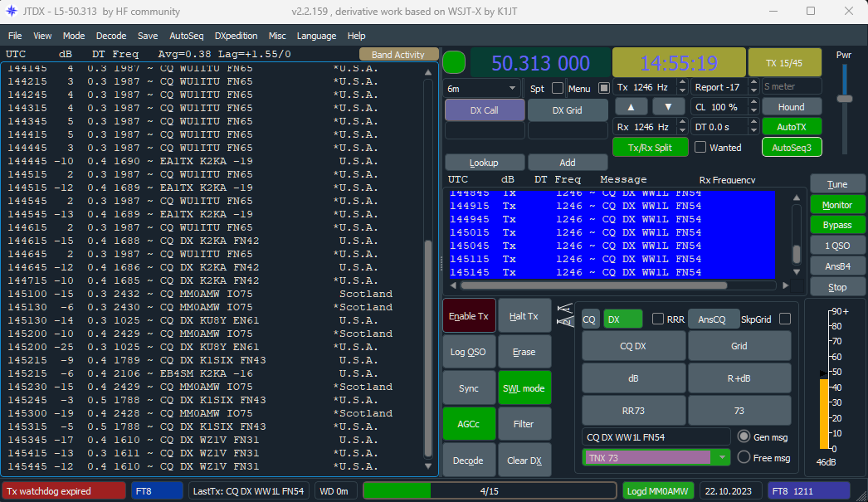Toggle the SkpGrid checkbox

[x=784, y=319]
